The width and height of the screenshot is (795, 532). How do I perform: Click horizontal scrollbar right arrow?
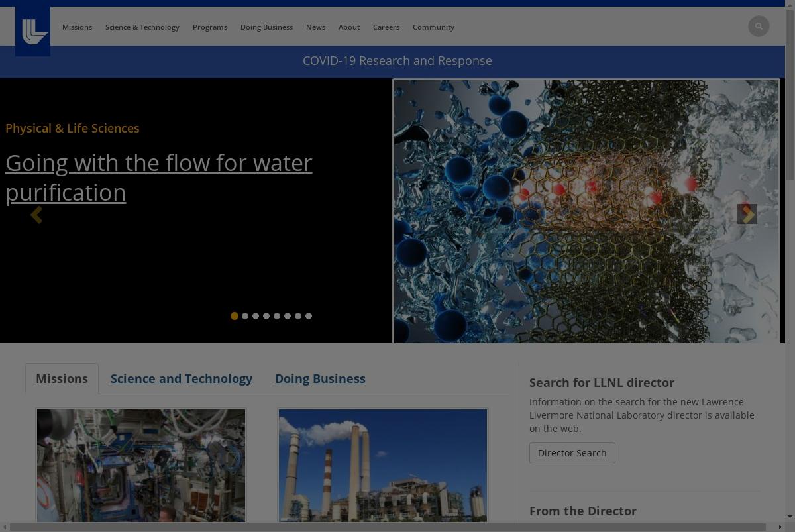[781, 527]
